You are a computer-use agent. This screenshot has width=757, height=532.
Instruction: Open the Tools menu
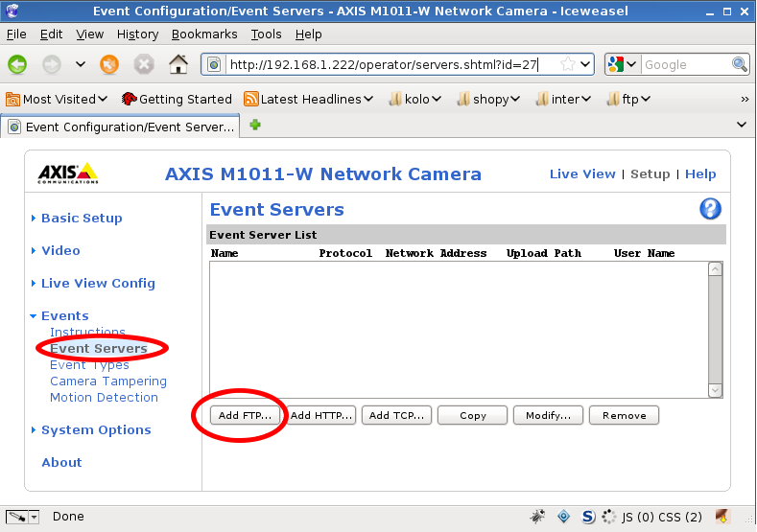pyautogui.click(x=266, y=35)
